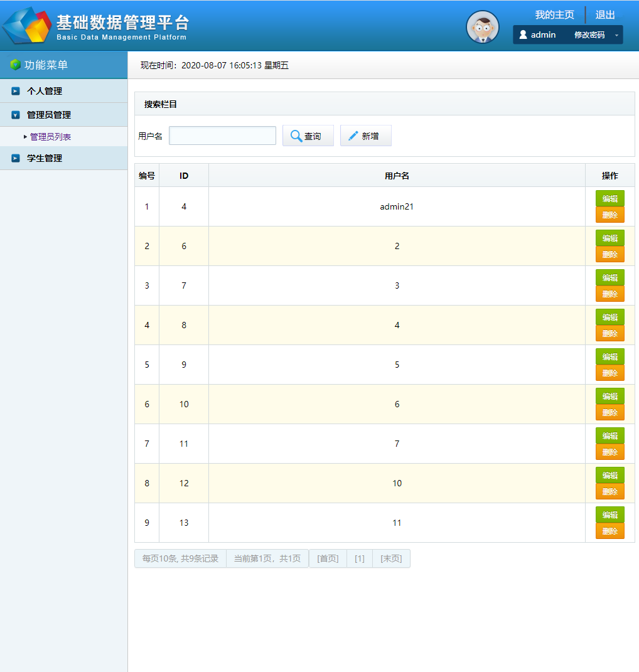This screenshot has width=639, height=672.
Task: Click 删除 for ID 10 row
Action: [x=610, y=412]
